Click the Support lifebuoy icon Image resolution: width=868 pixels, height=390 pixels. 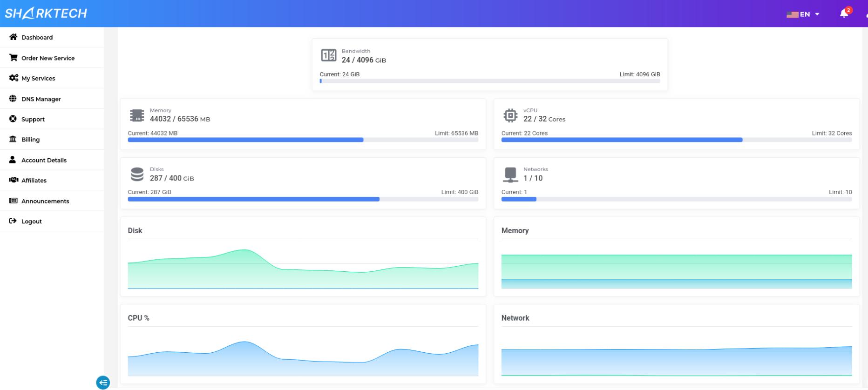pos(13,119)
